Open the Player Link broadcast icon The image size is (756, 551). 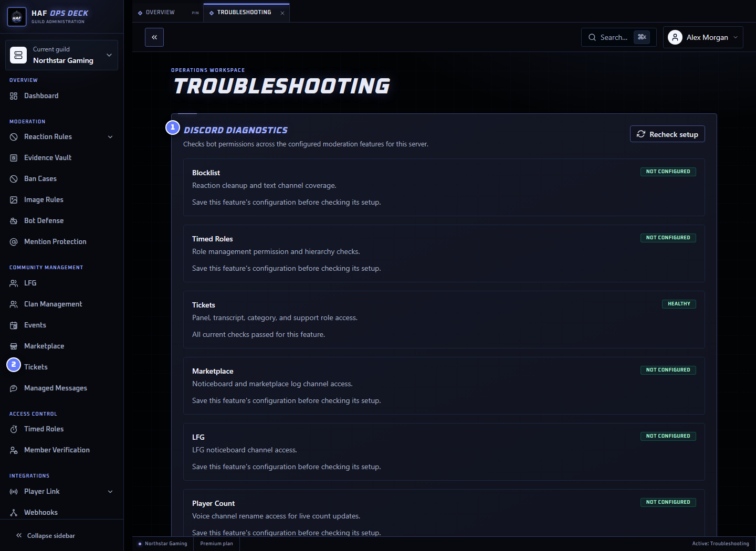pos(14,492)
